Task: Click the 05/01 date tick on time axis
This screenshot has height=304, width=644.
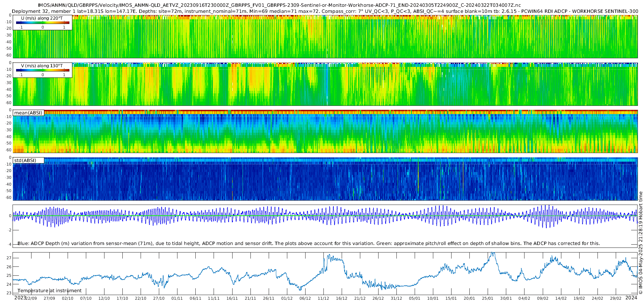Action: pos(415,298)
